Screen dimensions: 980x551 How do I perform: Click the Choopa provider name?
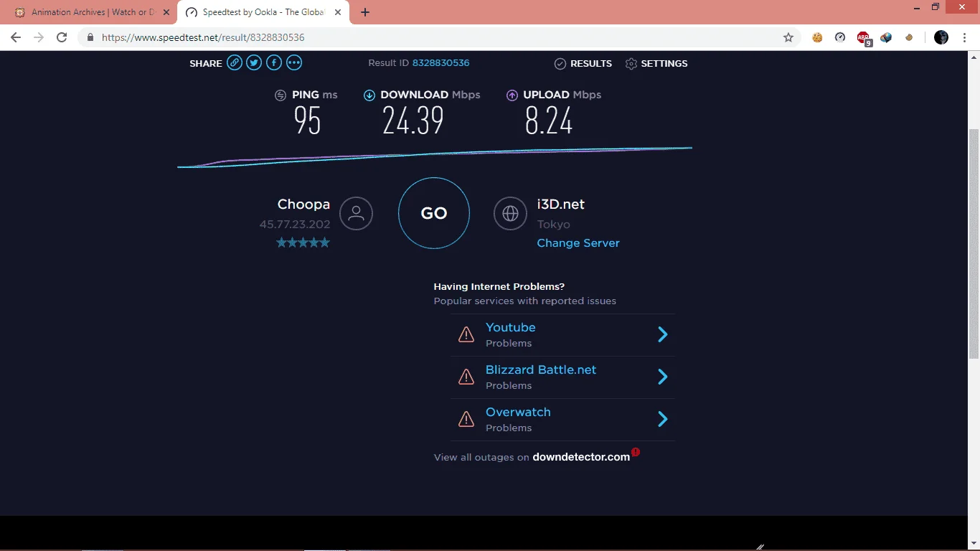[x=303, y=204]
